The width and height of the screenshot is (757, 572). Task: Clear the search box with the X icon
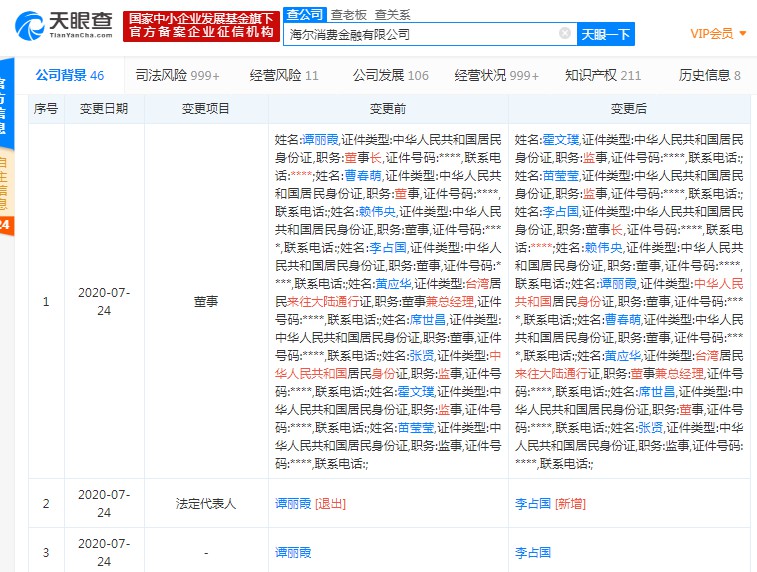[x=564, y=33]
